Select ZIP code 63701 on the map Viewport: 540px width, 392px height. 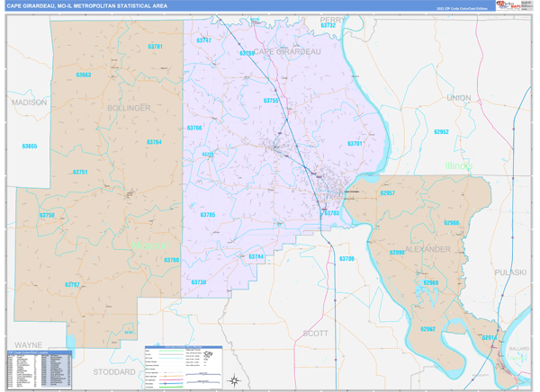(x=355, y=144)
